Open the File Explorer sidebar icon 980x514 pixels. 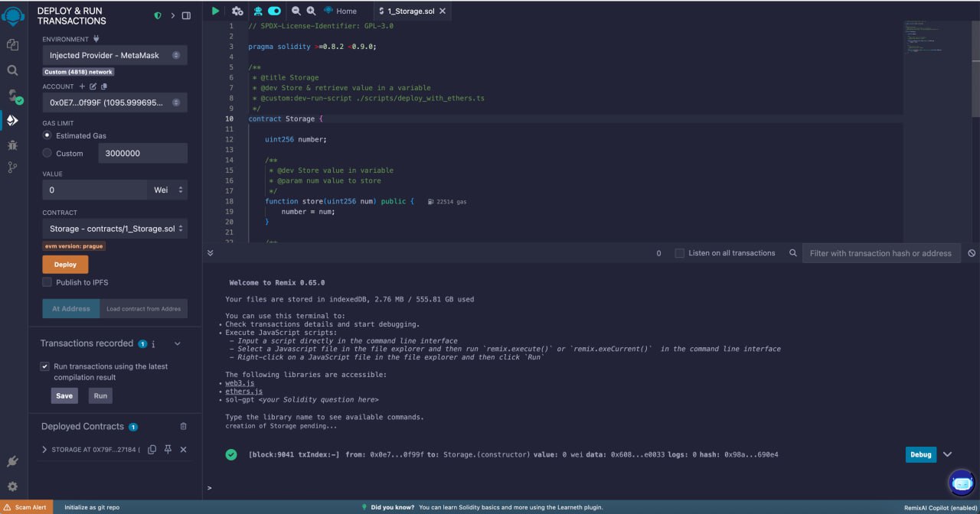[x=12, y=45]
